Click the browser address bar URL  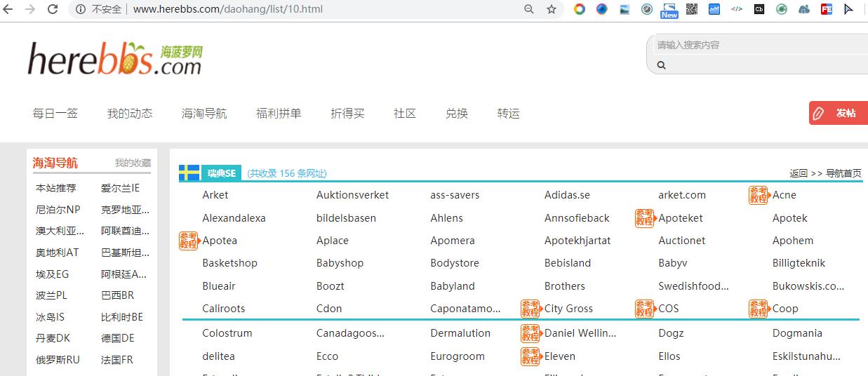(228, 9)
